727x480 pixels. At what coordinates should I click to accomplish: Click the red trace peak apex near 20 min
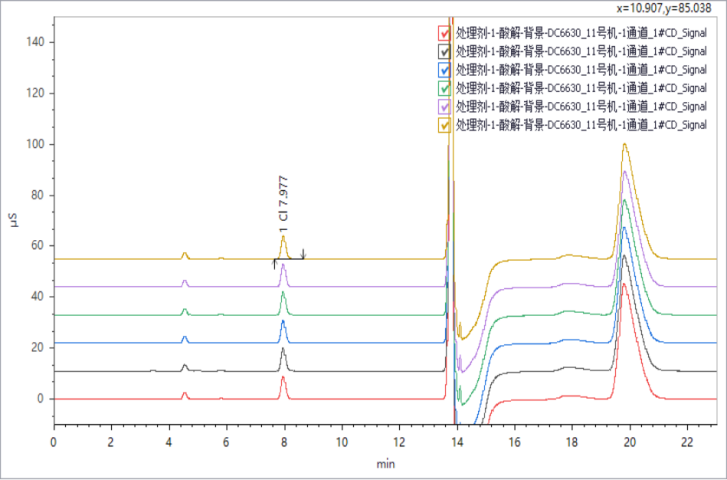coord(625,284)
